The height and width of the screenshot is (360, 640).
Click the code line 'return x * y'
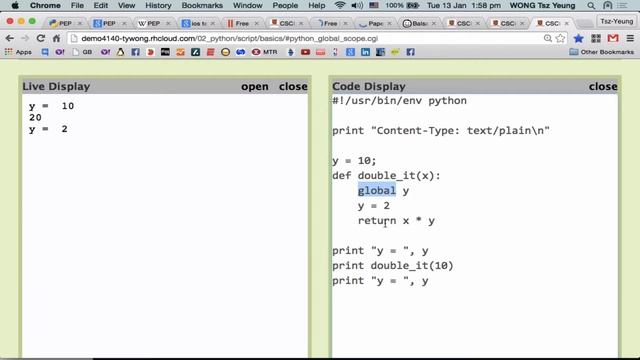coord(396,221)
